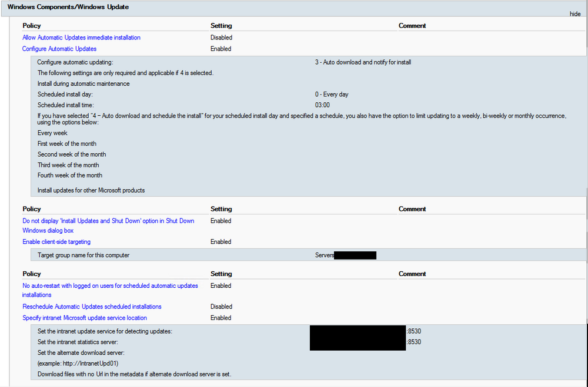The height and width of the screenshot is (387, 588).
Task: Click 'Enabled' setting for Specify intranet Microsoft update service
Action: pyautogui.click(x=221, y=318)
